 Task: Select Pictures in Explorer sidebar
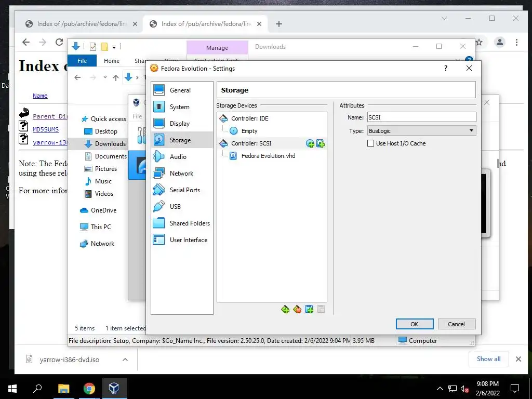pos(100,169)
